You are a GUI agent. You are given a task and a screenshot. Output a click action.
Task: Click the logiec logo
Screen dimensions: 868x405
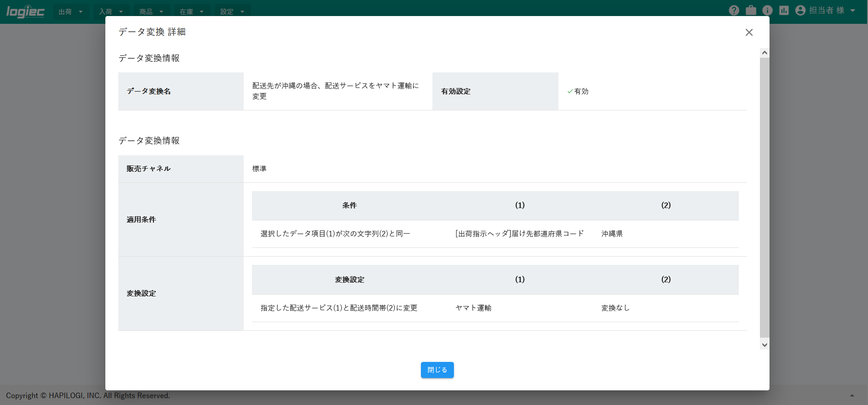coord(25,11)
